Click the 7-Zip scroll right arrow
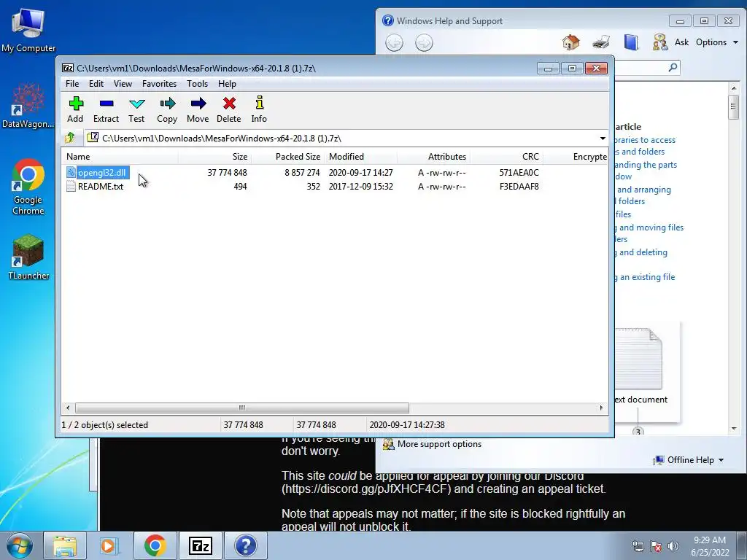 (x=601, y=408)
